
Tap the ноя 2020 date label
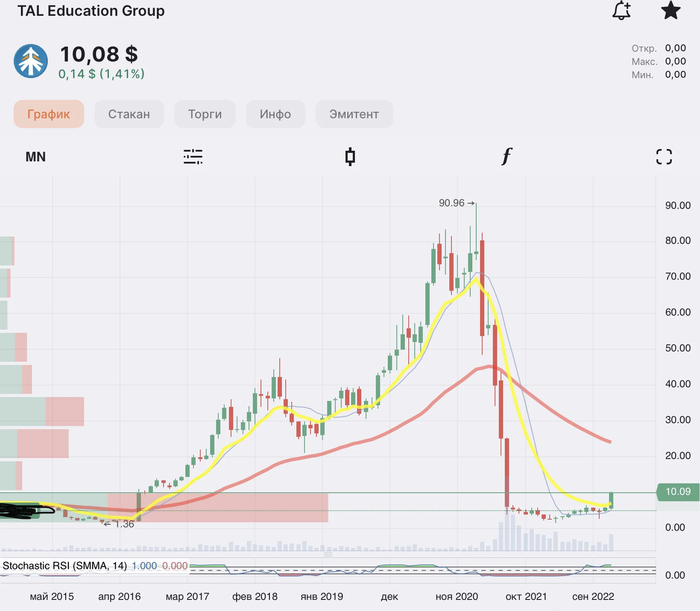coord(457,596)
